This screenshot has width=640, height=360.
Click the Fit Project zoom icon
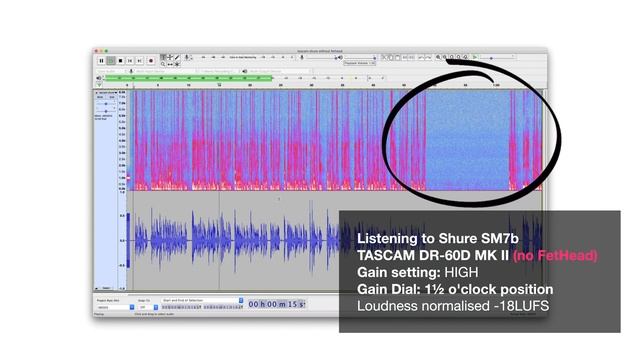click(458, 58)
